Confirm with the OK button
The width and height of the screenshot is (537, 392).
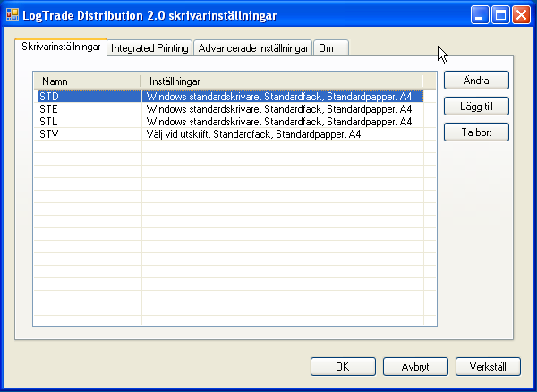[343, 366]
